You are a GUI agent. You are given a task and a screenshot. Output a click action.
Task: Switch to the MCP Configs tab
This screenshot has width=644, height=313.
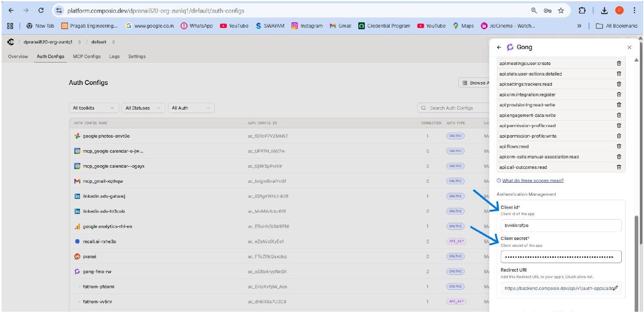click(87, 56)
